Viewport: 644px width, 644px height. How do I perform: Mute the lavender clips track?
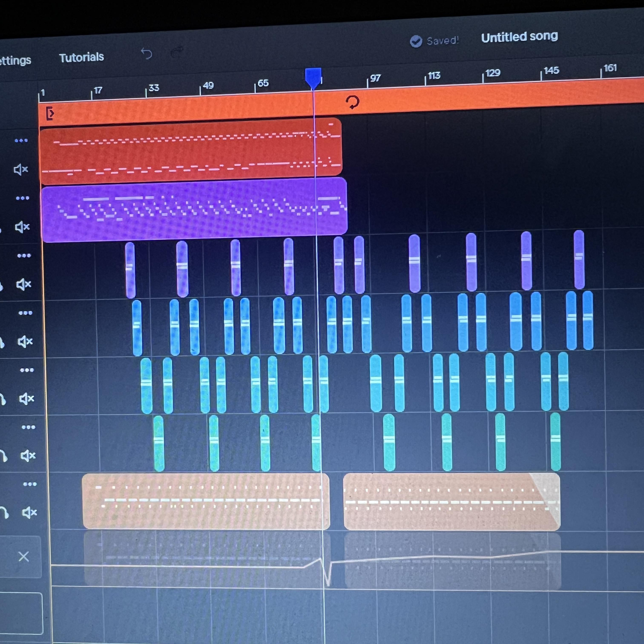click(24, 284)
